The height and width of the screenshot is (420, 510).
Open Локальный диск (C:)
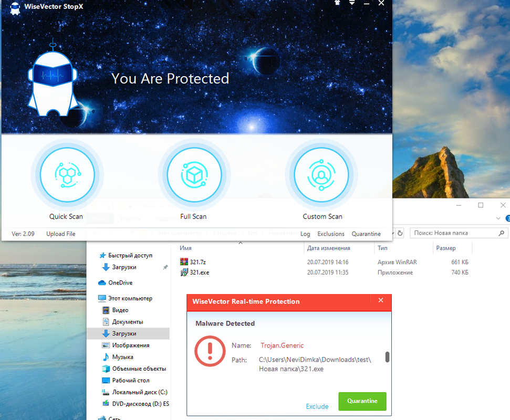pos(140,392)
